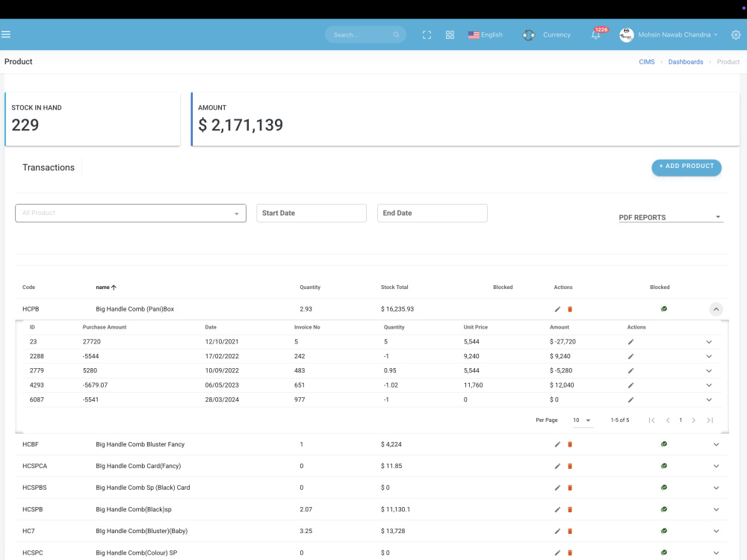Go to the last transactions page

click(x=710, y=420)
